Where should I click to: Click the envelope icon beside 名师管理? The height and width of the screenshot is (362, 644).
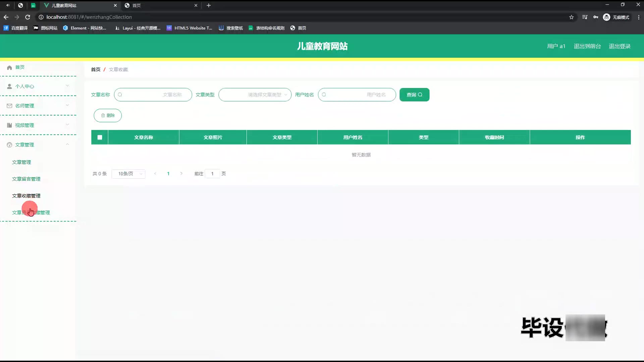9,106
